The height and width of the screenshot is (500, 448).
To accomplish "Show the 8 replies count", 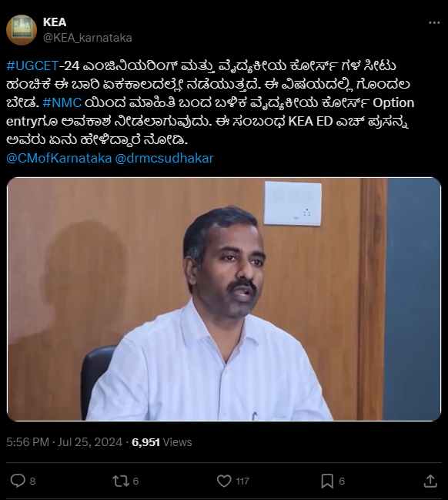I will pos(32,481).
